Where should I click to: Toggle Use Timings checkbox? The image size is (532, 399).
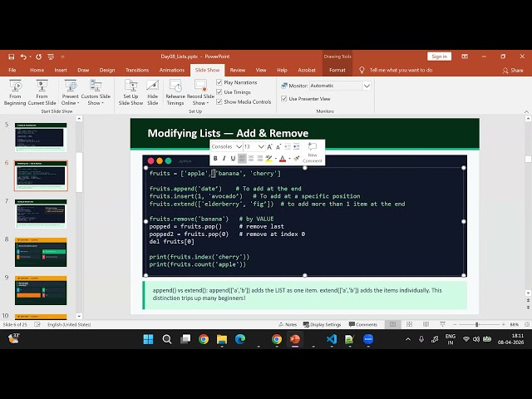click(219, 92)
